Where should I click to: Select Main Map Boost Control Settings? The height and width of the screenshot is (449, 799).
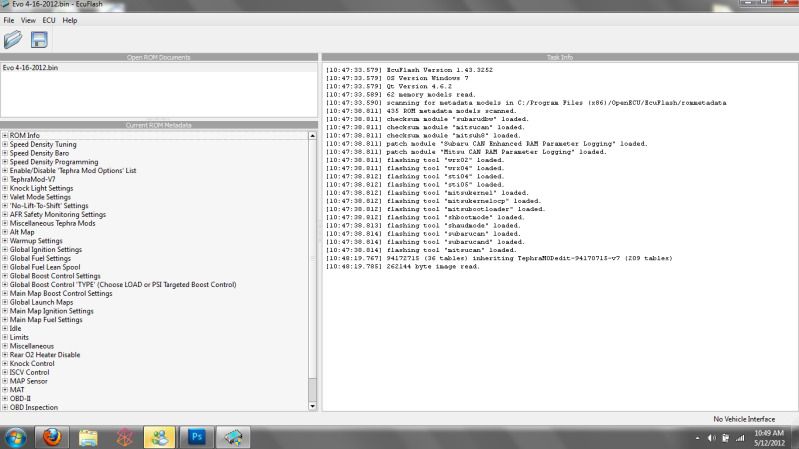pyautogui.click(x=61, y=293)
